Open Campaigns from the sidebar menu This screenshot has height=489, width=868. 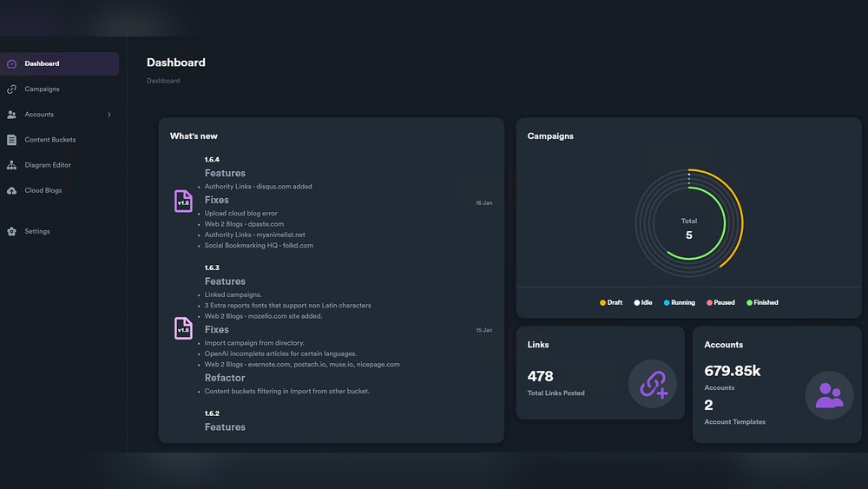click(x=42, y=89)
